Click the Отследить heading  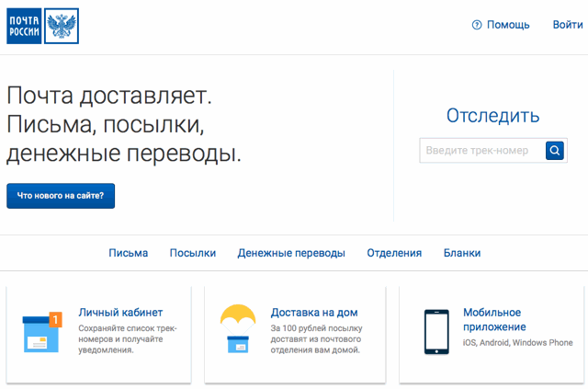492,116
